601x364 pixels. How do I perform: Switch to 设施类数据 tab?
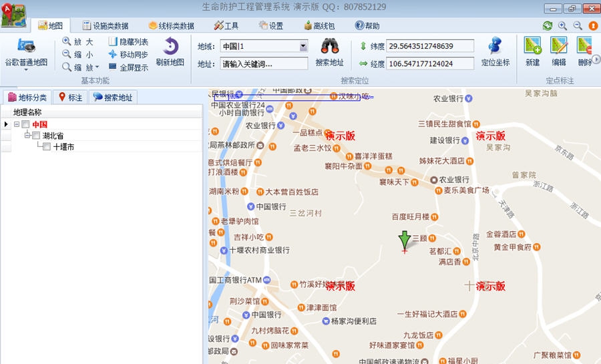pyautogui.click(x=106, y=25)
